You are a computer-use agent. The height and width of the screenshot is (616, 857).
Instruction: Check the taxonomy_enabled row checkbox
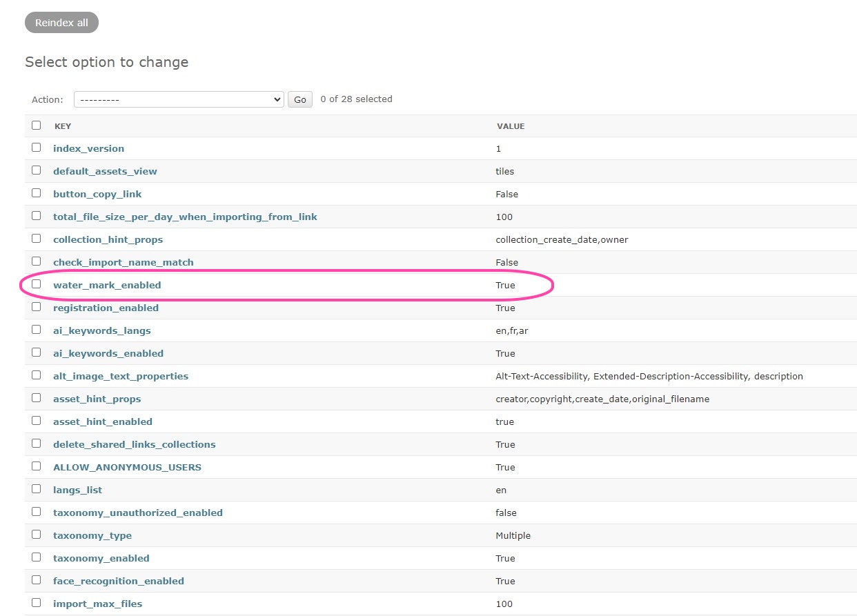pyautogui.click(x=36, y=557)
